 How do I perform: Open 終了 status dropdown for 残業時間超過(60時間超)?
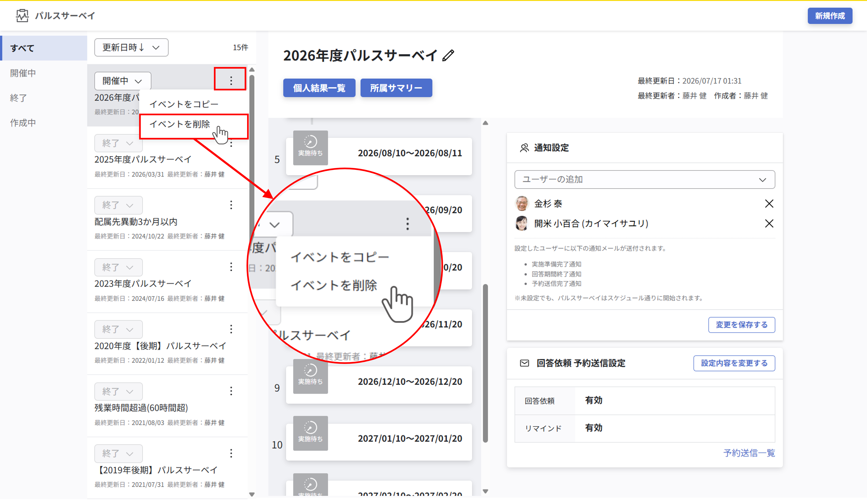[x=118, y=392]
